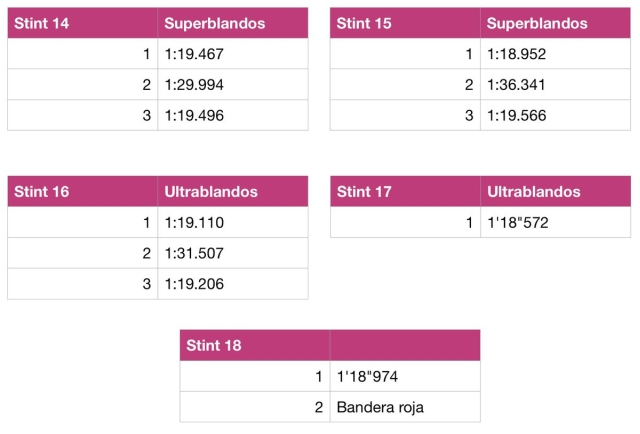Click the Stint 15 header cell
The height and width of the screenshot is (434, 640).
click(x=405, y=23)
